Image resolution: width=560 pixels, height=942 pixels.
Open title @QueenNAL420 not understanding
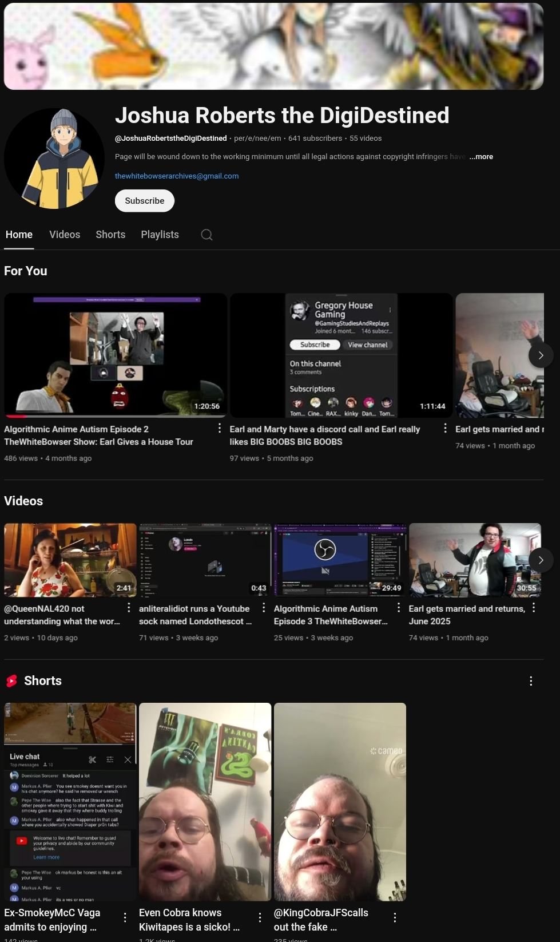[62, 615]
